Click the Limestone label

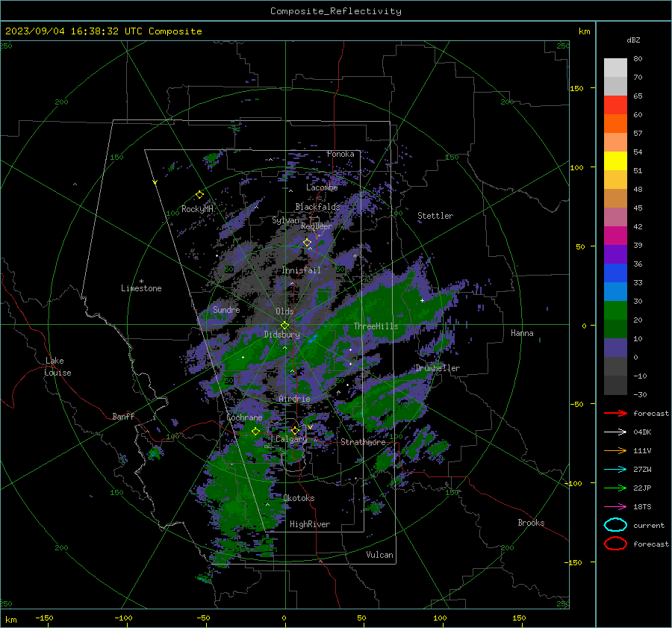pyautogui.click(x=141, y=288)
